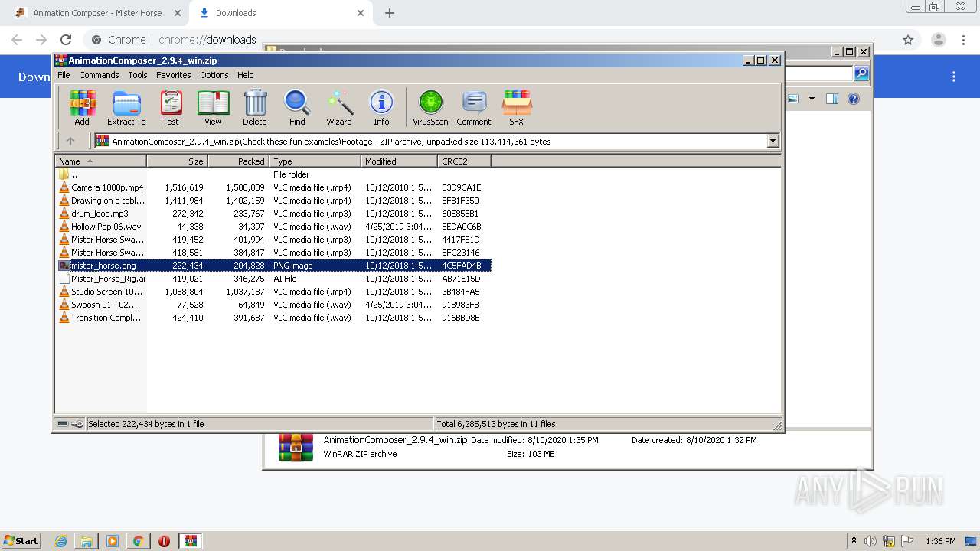Switch to the Downloads Chrome tab
This screenshot has width=980, height=551.
coord(279,13)
